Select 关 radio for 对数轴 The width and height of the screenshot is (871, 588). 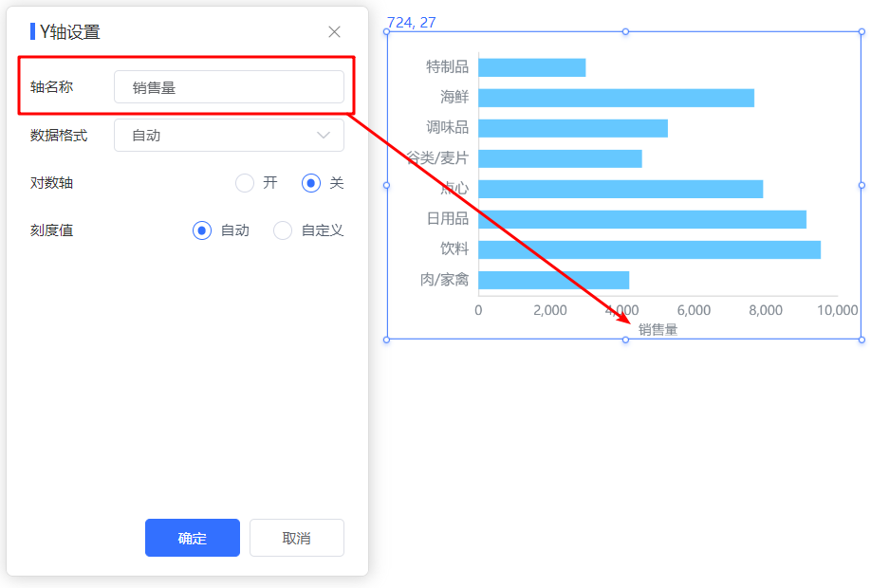tap(311, 183)
